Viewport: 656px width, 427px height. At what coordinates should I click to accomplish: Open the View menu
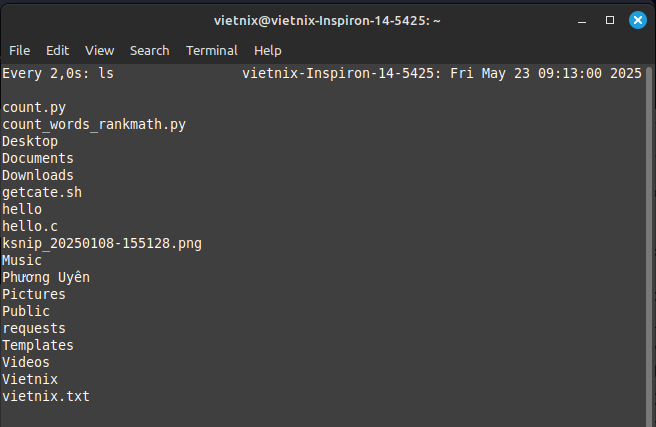pyautogui.click(x=100, y=51)
